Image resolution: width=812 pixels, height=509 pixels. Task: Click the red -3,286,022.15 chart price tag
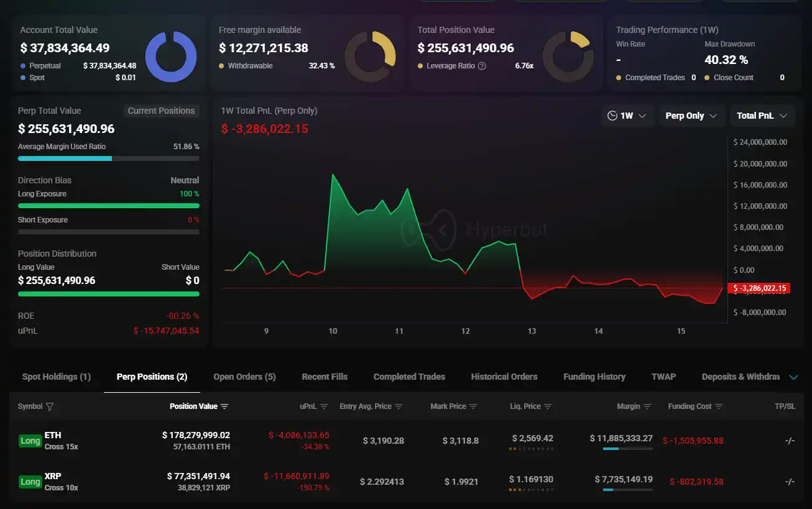[760, 288]
